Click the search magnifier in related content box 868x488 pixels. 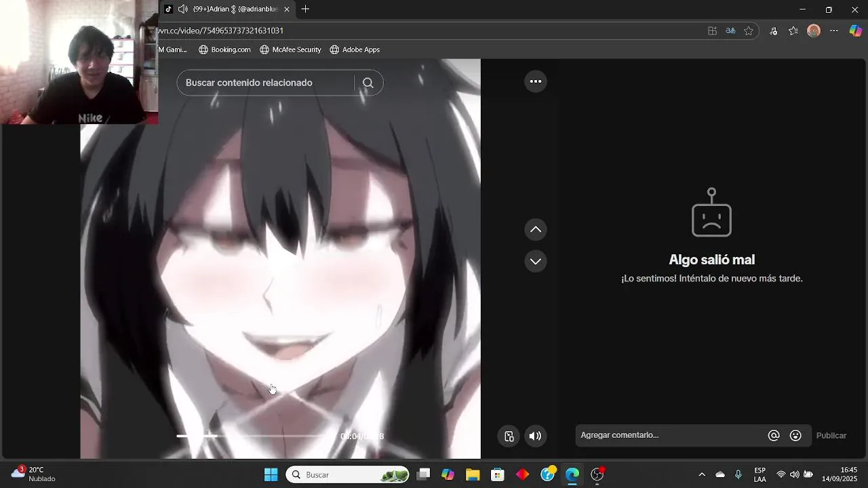pos(368,83)
